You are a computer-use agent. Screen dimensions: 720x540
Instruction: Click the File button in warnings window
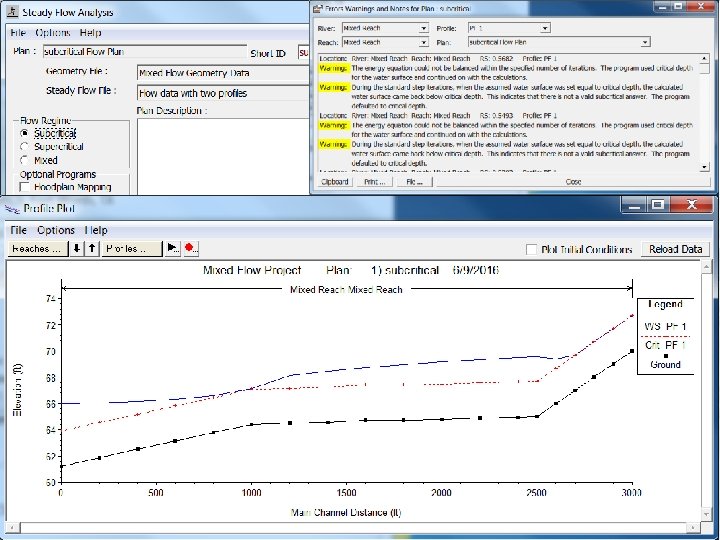(414, 181)
